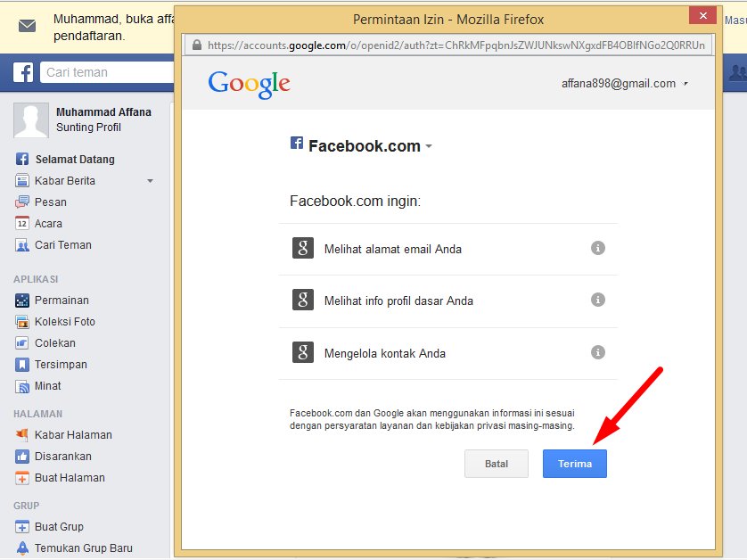Viewport: 747px width, 560px height.
Task: Open Buat Grup link in sidebar
Action: [59, 527]
